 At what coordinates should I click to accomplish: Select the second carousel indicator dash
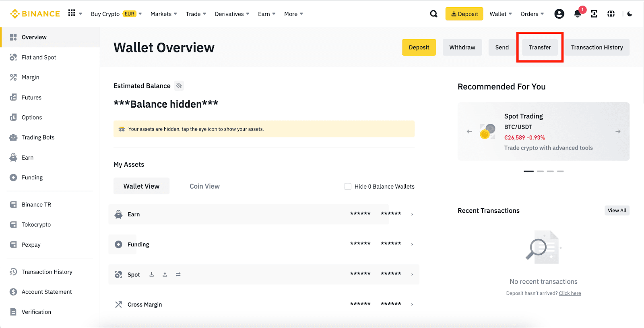click(x=540, y=171)
